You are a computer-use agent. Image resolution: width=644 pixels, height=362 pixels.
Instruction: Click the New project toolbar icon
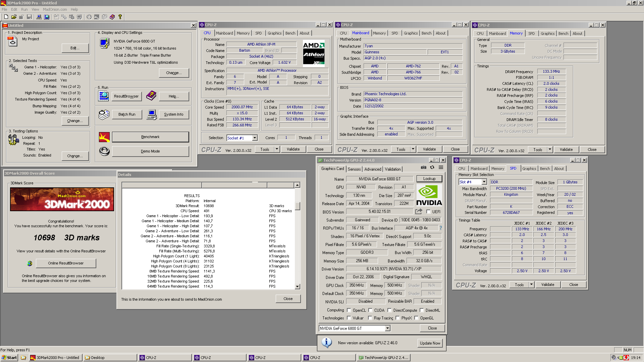[x=6, y=17]
